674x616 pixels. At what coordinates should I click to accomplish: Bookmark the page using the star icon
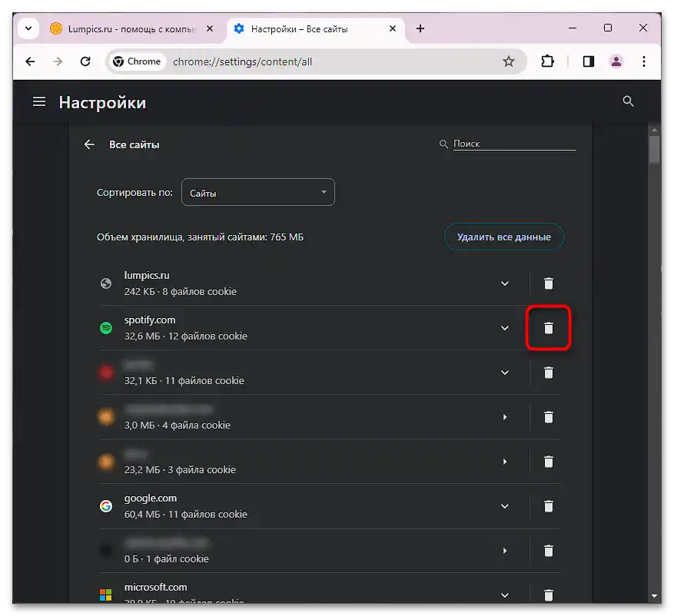tap(509, 61)
